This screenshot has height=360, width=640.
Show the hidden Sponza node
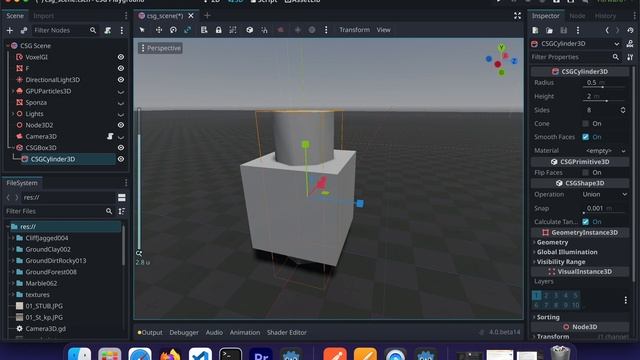click(121, 103)
